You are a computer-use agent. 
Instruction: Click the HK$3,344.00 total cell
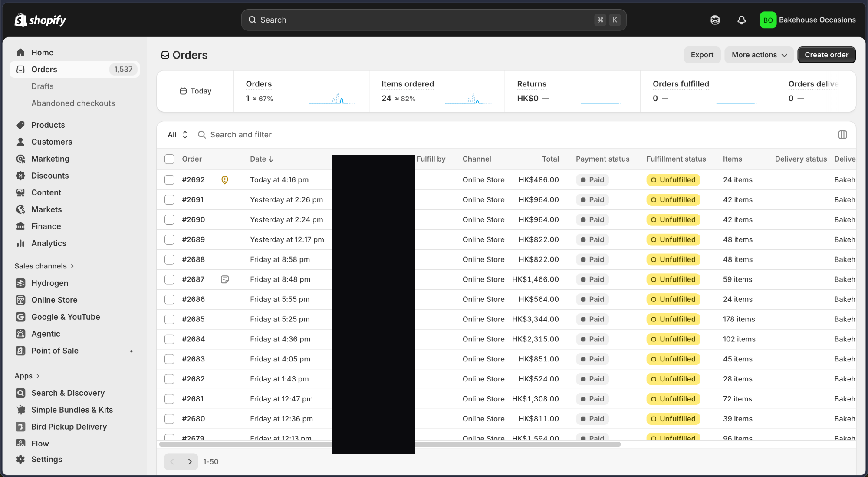click(x=535, y=319)
